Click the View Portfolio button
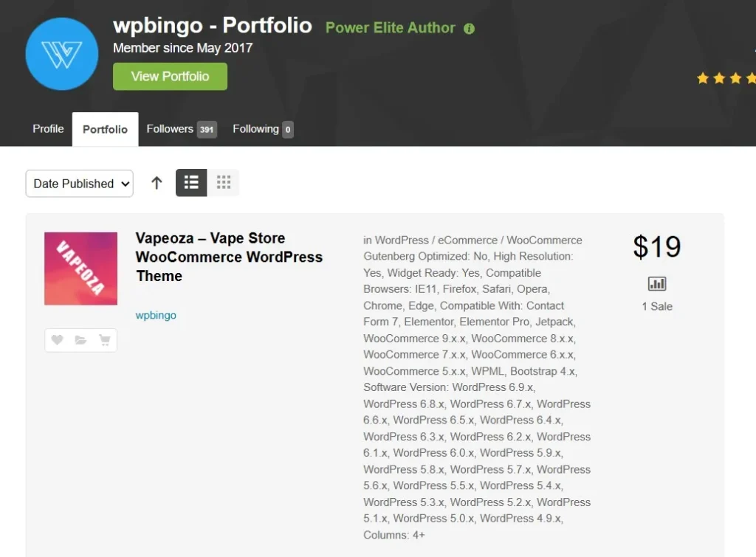 170,77
